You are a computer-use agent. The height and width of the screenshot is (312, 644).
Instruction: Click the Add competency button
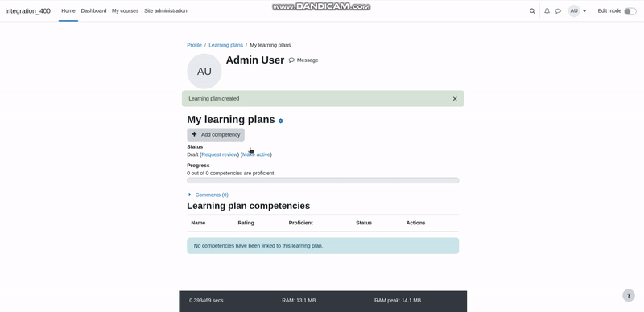click(x=216, y=134)
